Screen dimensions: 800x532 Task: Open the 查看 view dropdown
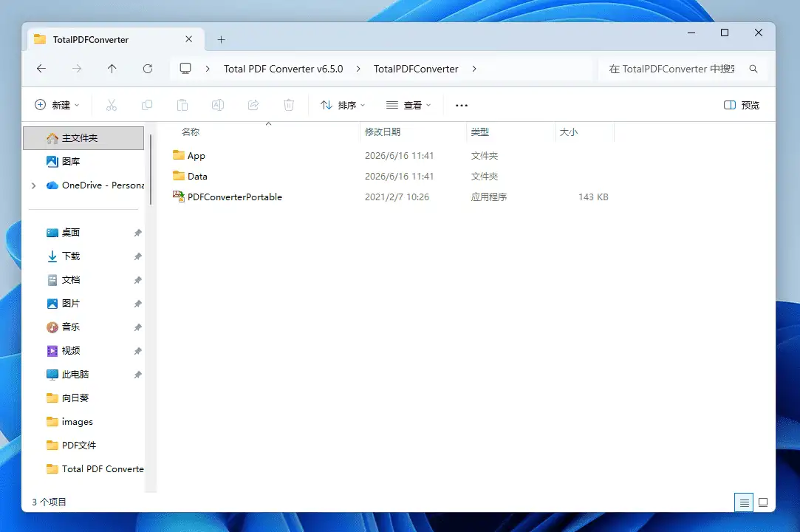[x=408, y=105]
